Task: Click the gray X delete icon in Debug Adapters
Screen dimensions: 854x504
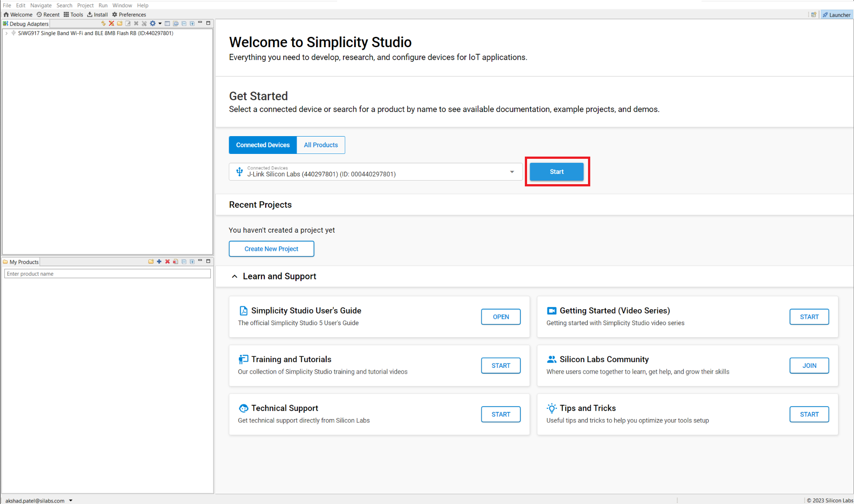Action: pos(136,24)
